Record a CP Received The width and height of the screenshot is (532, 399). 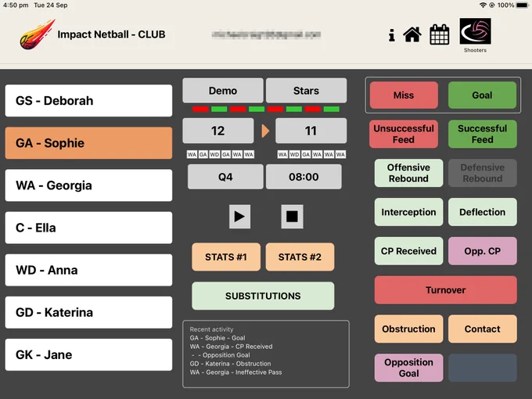coord(409,251)
